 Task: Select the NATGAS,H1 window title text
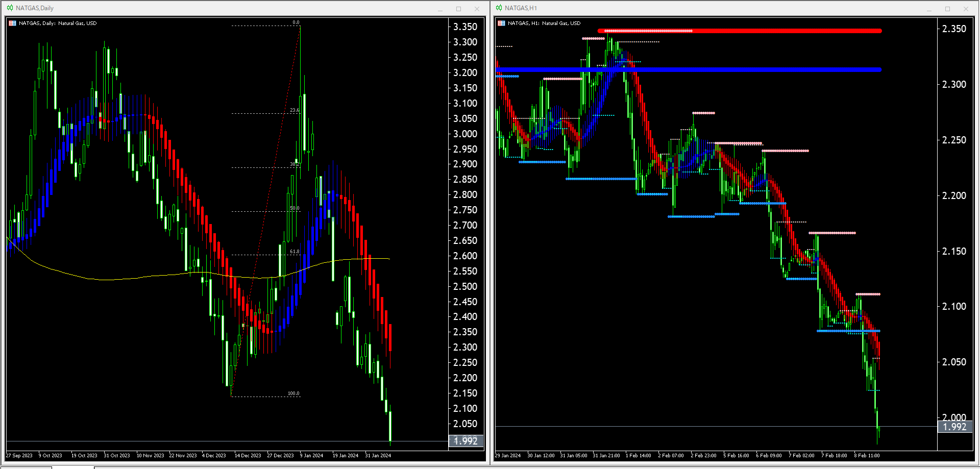click(521, 8)
